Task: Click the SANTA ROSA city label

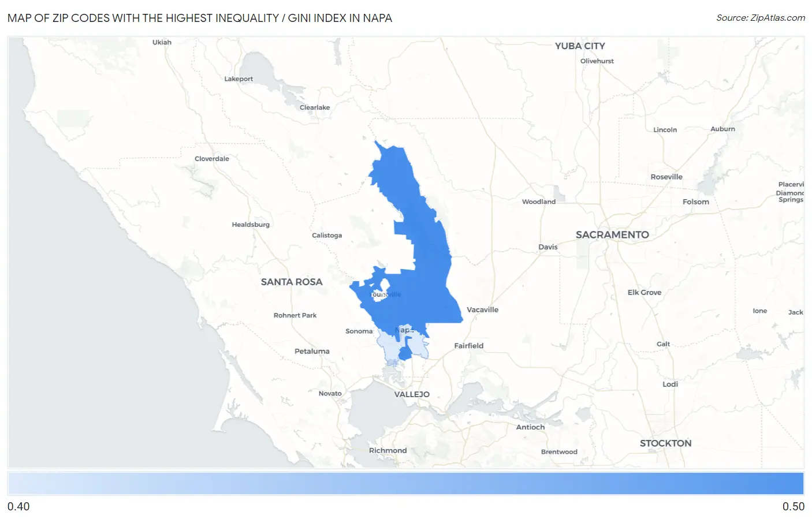Action: (292, 282)
